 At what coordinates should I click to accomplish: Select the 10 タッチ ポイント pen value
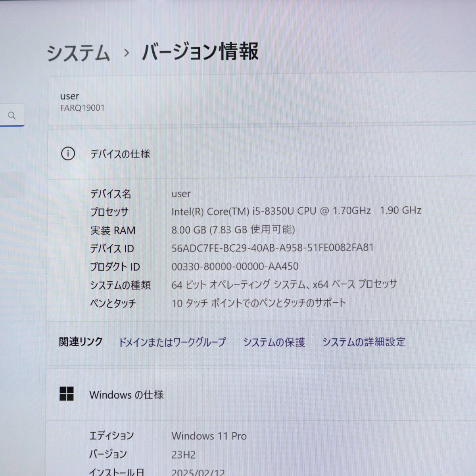point(259,303)
